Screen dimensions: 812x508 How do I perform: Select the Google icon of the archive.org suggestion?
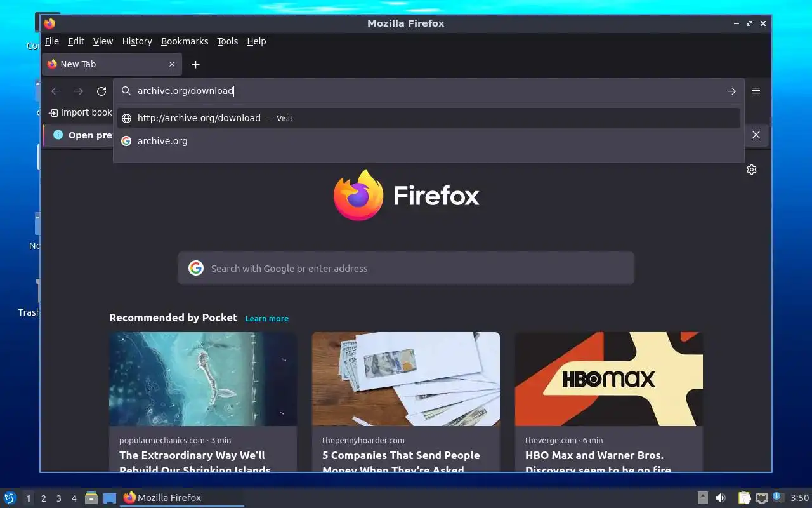pyautogui.click(x=126, y=141)
